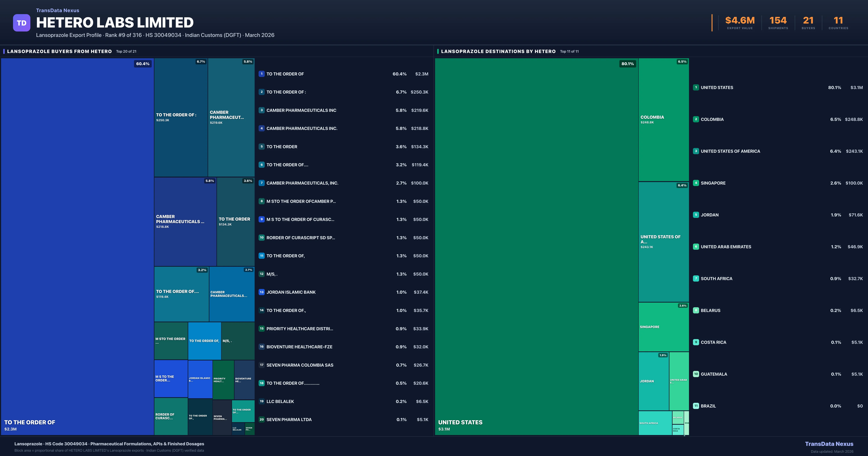Select the large blue TO THE ORDER OF block

(78, 246)
